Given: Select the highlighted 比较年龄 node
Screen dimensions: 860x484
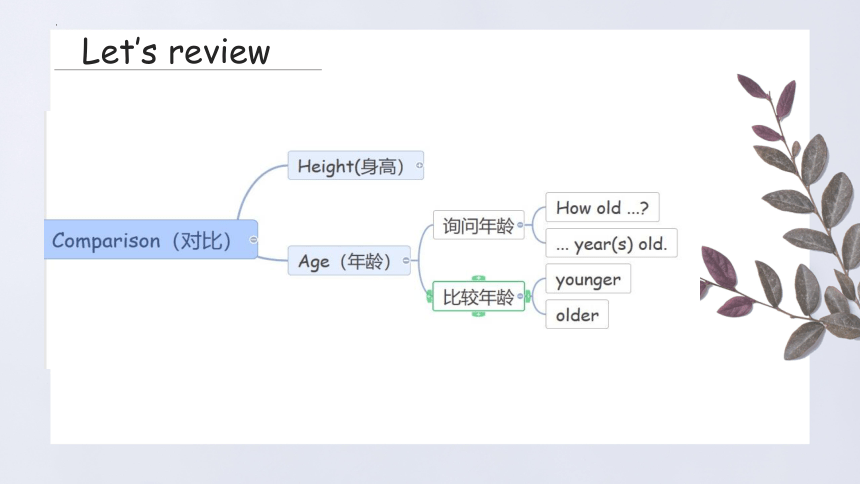Looking at the screenshot, I should [476, 296].
